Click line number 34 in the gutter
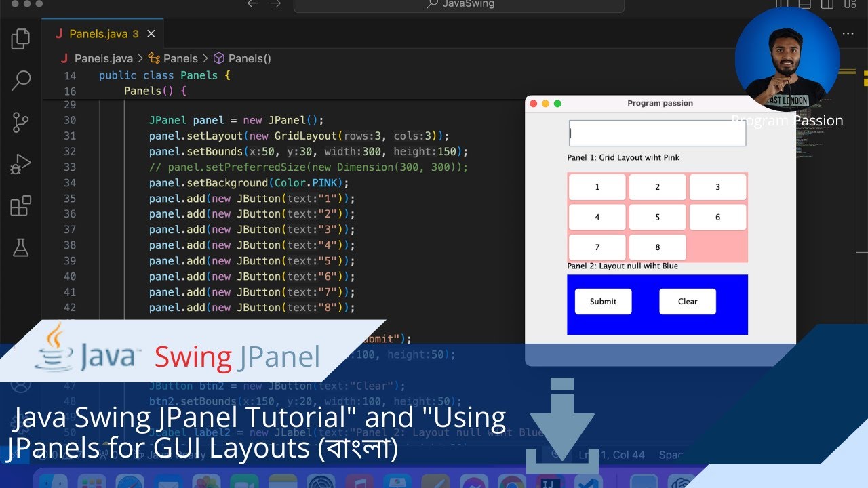 (69, 182)
